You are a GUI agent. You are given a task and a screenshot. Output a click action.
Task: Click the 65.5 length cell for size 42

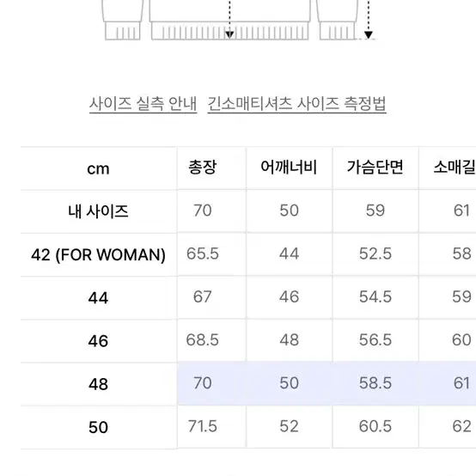tap(203, 253)
